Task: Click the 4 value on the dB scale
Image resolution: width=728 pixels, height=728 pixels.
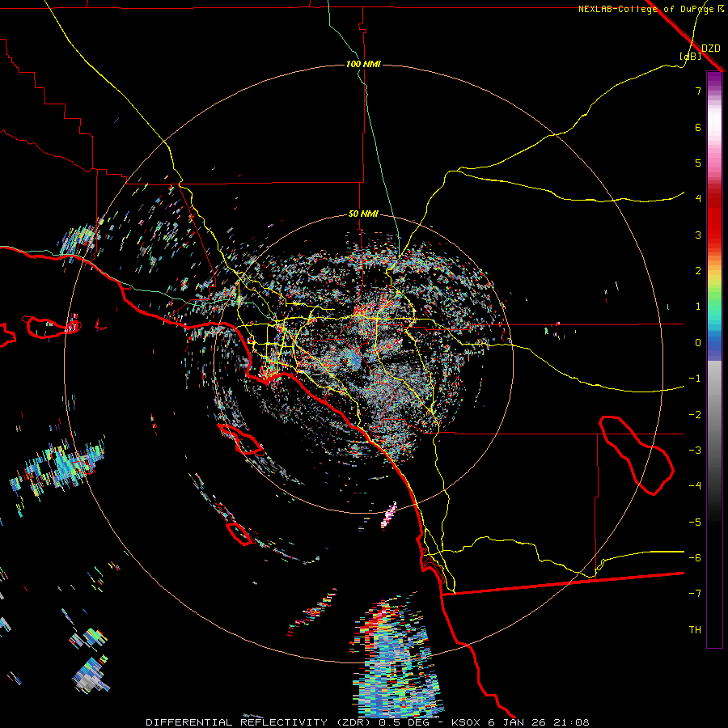Action: 698,199
